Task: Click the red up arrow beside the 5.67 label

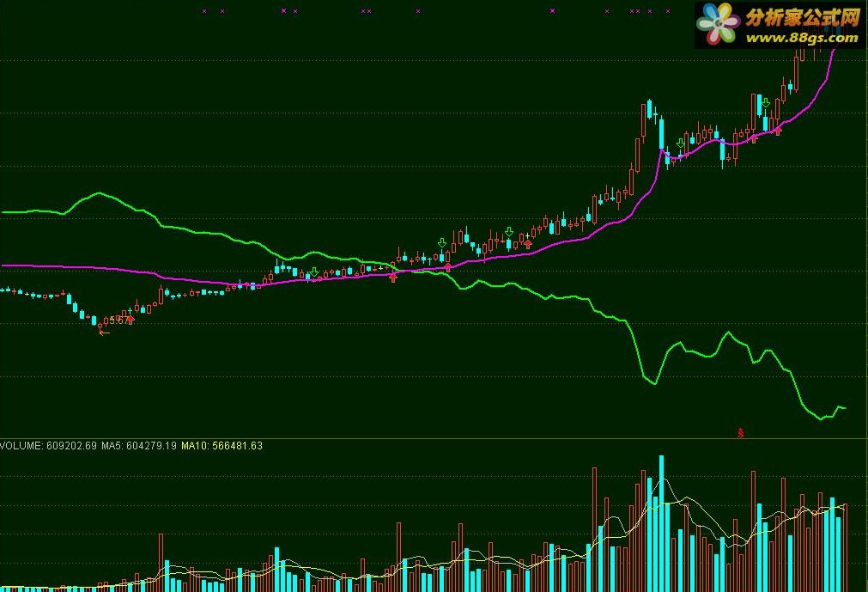Action: click(x=131, y=320)
